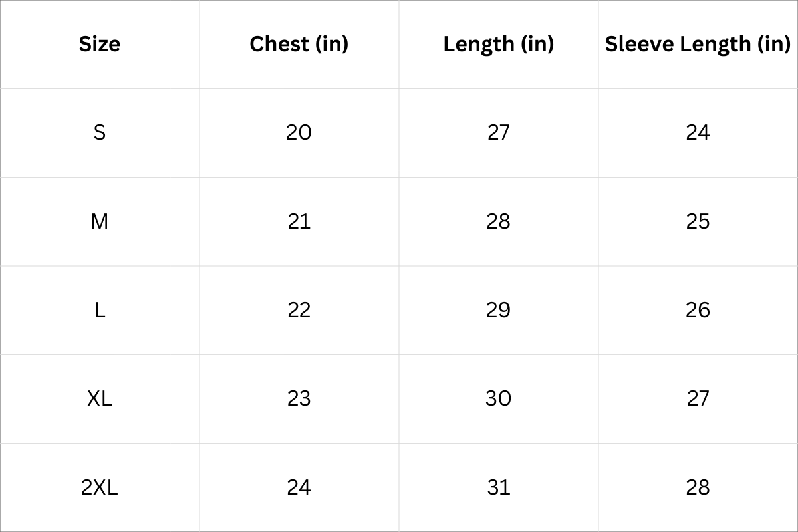Screen dimensions: 798x532
Task: Click sleeve length 25 in M row
Action: point(698,221)
